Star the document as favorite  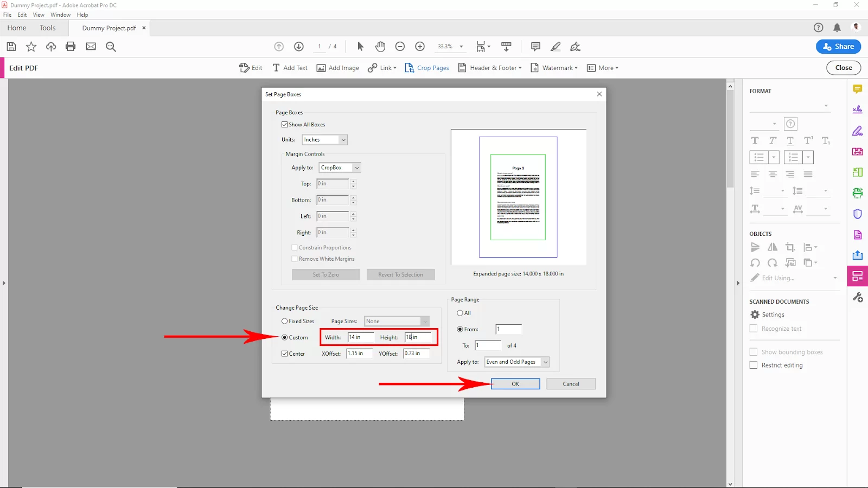[31, 47]
